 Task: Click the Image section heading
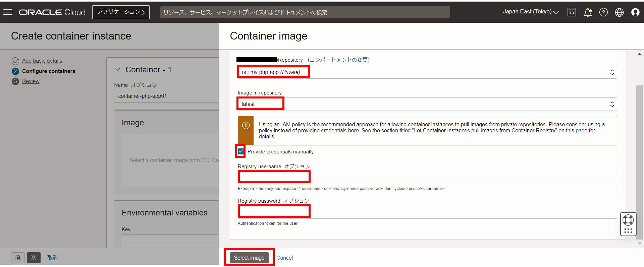click(x=133, y=123)
